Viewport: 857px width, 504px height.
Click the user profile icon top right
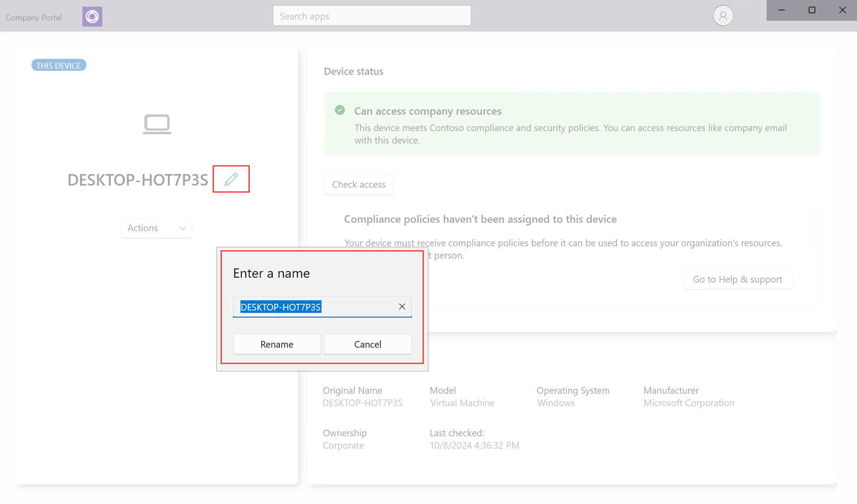point(723,16)
